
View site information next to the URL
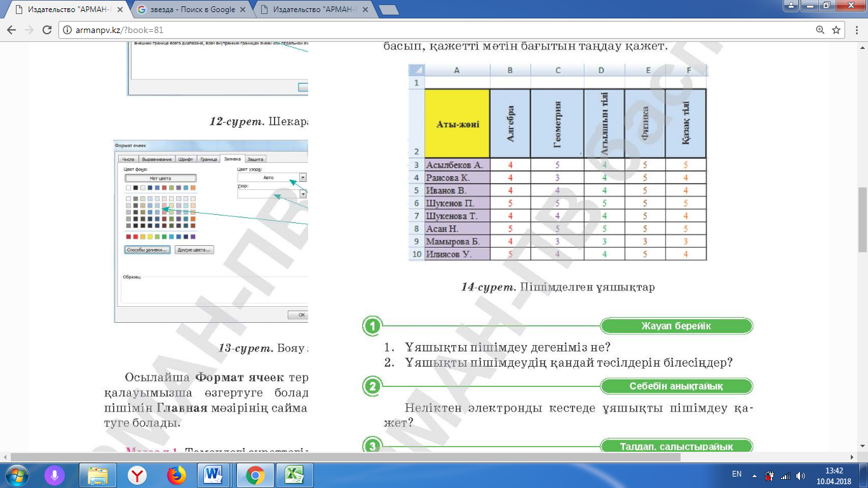point(68,30)
